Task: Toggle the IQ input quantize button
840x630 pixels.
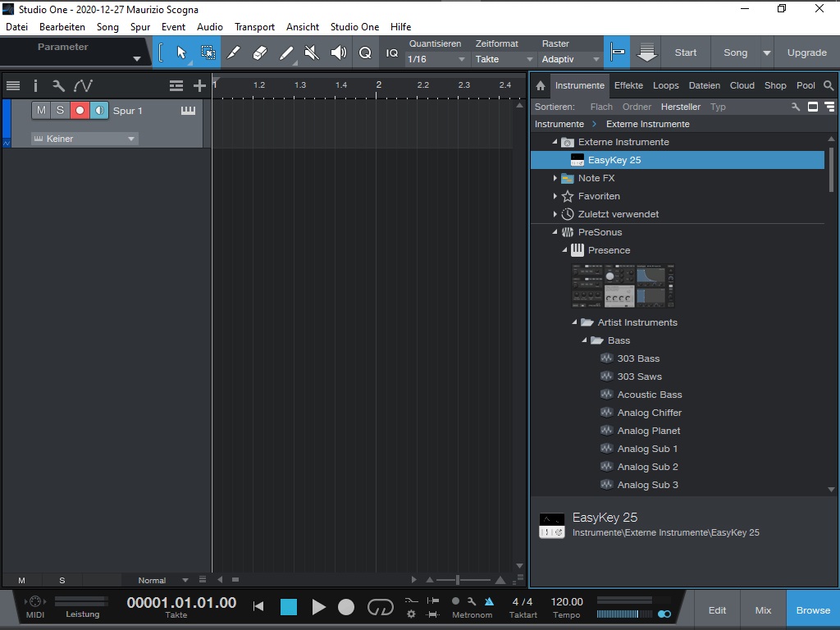Action: tap(392, 52)
